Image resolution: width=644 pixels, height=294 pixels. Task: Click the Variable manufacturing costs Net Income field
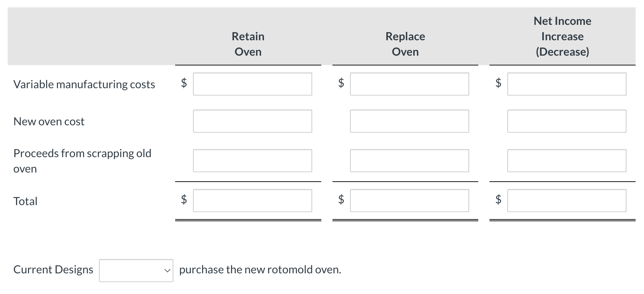pos(566,84)
